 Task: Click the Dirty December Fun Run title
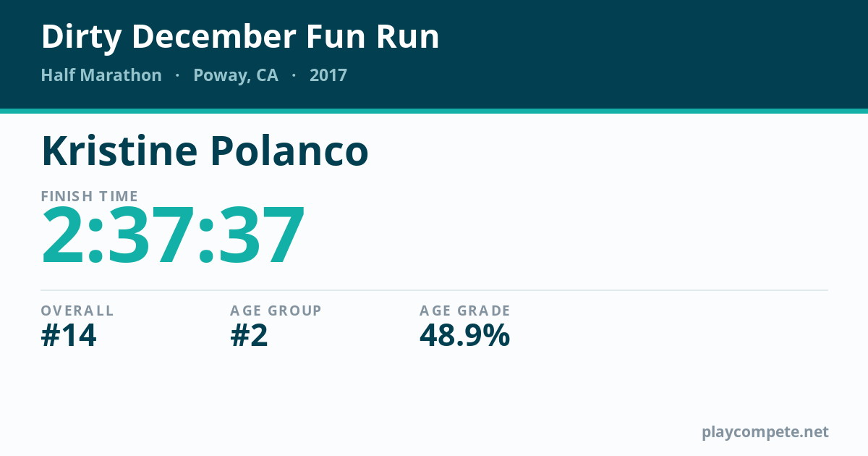(240, 37)
